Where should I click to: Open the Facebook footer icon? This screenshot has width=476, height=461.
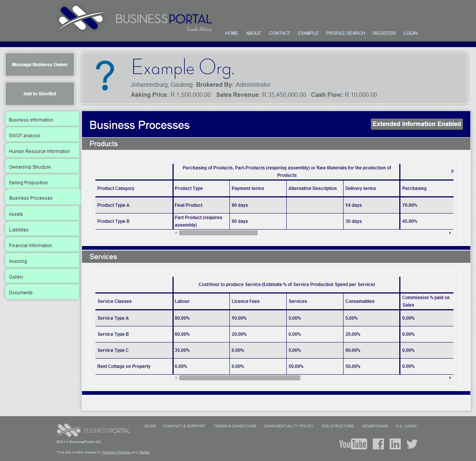click(x=378, y=444)
